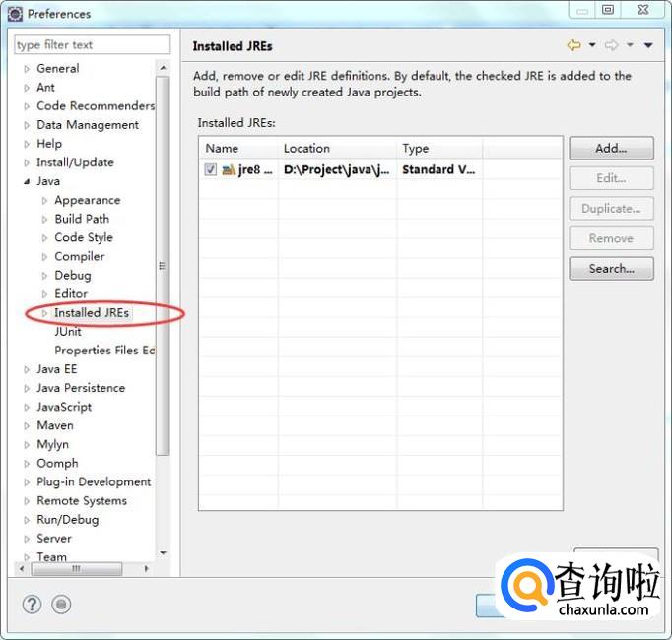The width and height of the screenshot is (672, 640).
Task: Click the D:\Project\java location cell
Action: click(336, 170)
